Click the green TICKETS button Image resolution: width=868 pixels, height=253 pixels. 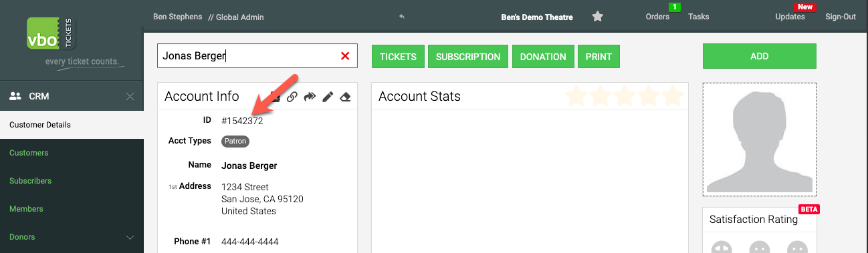[x=399, y=57]
